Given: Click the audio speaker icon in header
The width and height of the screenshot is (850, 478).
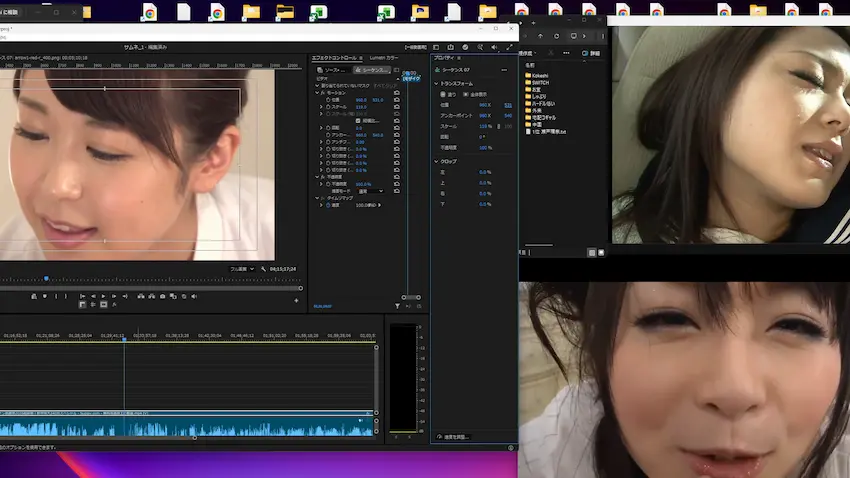Looking at the screenshot, I should click(x=494, y=47).
